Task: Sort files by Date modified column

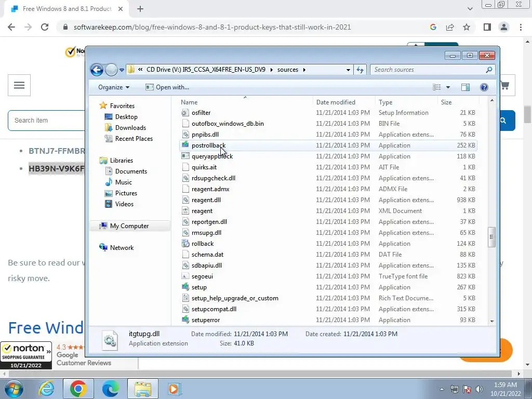Action: coord(344,102)
